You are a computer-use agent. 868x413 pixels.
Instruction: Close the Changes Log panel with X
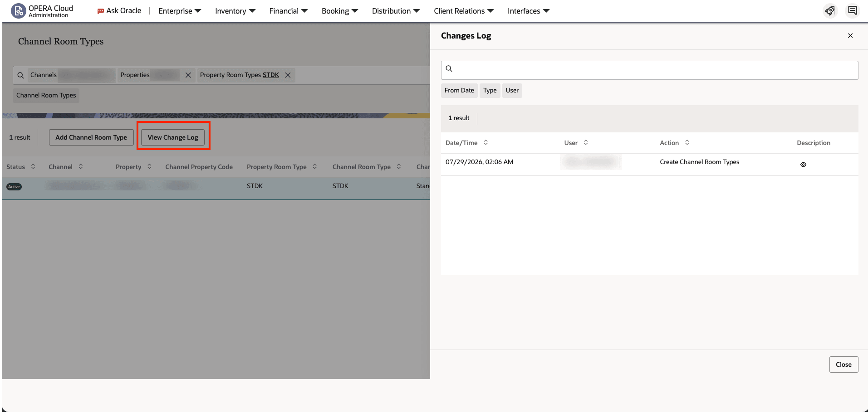click(x=850, y=35)
